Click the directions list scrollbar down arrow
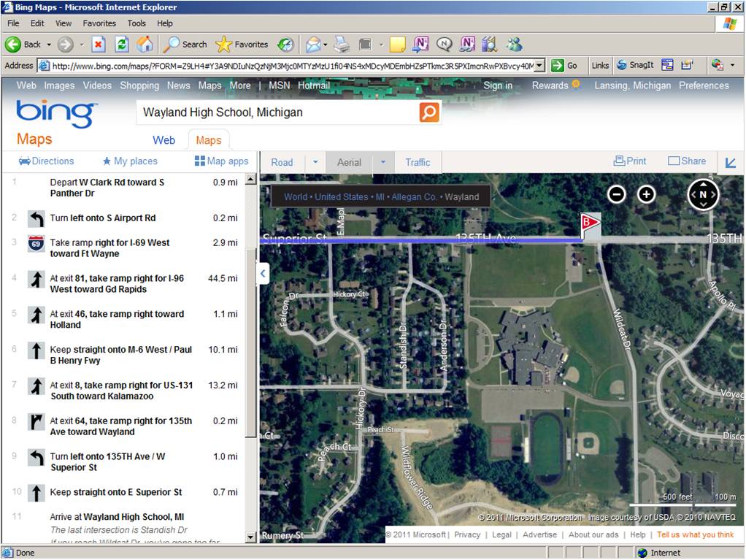 [x=250, y=537]
